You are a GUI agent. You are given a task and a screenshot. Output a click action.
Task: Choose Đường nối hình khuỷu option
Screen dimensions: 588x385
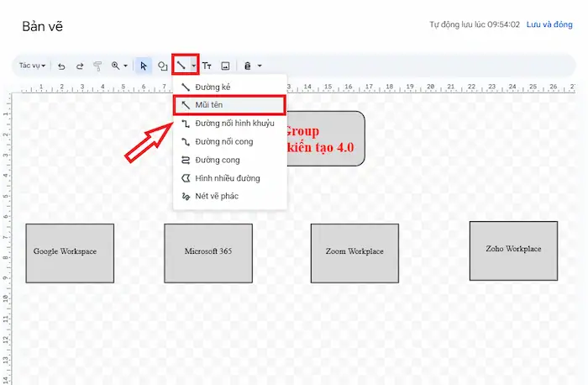230,123
